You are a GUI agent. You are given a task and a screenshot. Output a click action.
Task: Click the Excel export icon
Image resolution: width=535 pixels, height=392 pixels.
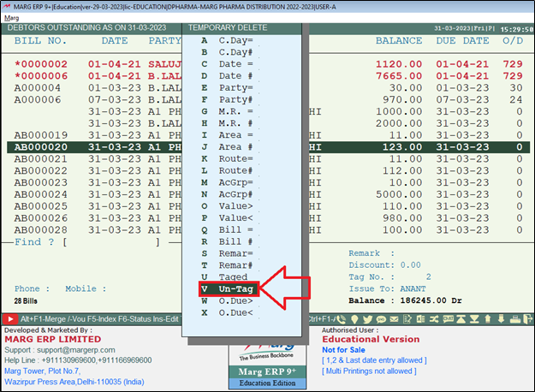coord(420,319)
